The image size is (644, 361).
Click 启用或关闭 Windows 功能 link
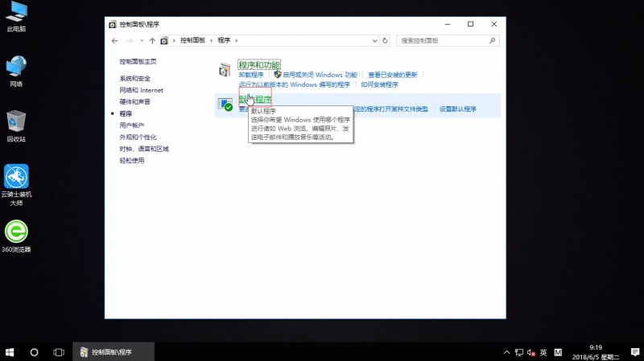point(320,75)
